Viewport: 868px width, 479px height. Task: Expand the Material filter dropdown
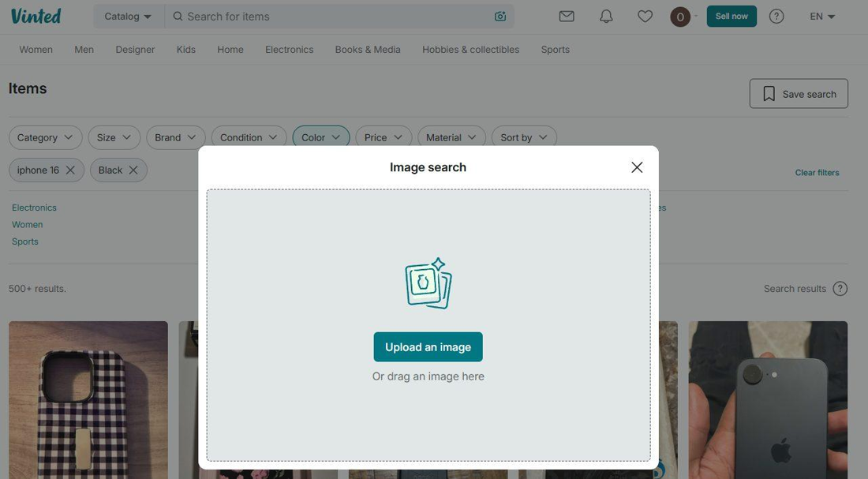click(451, 137)
